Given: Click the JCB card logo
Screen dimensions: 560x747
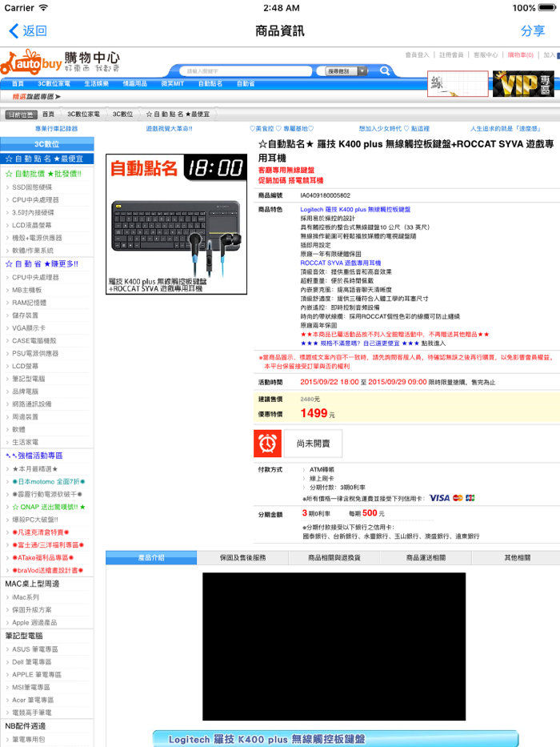Looking at the screenshot, I should click(470, 498).
